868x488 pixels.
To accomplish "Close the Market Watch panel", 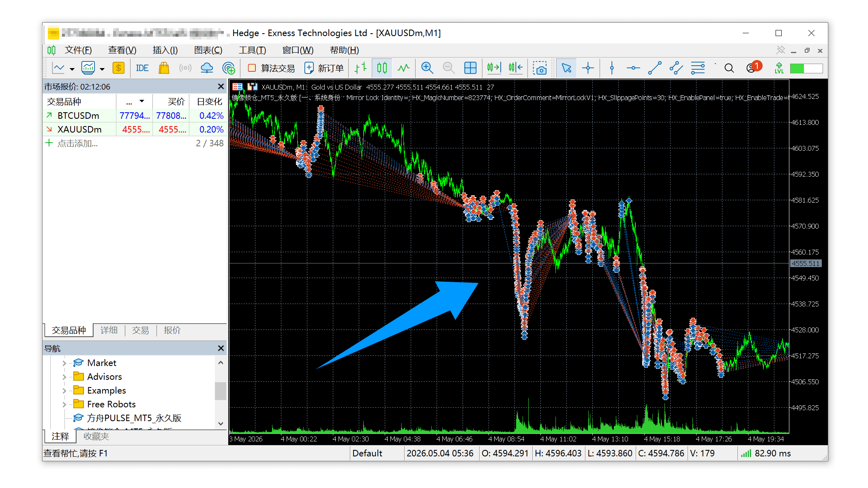I will pyautogui.click(x=221, y=86).
